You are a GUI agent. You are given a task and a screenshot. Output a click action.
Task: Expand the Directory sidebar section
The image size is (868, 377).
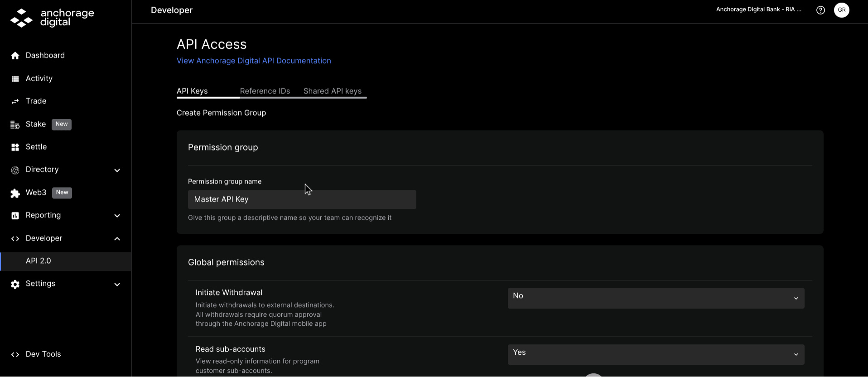[x=117, y=170]
